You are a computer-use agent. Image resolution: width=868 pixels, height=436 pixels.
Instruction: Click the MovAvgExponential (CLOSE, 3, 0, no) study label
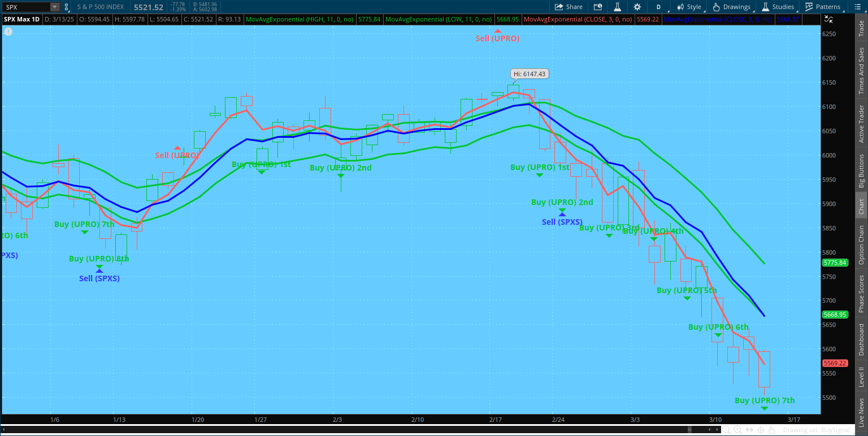(x=578, y=19)
